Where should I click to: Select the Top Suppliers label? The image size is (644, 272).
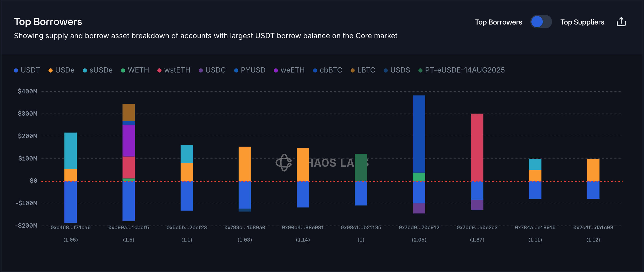coord(582,22)
